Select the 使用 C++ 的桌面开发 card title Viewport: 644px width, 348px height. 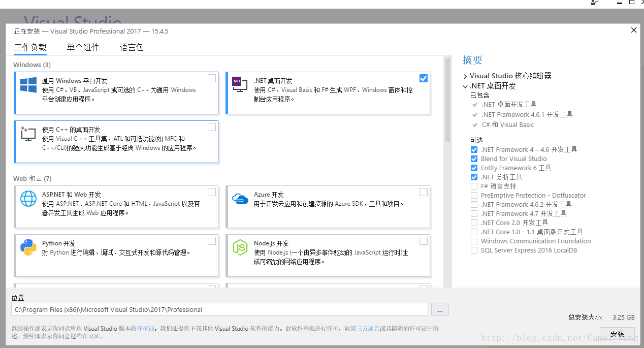point(71,130)
